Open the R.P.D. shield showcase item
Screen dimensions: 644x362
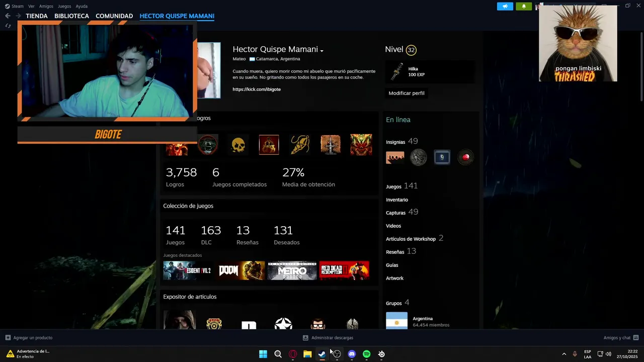[214, 323]
